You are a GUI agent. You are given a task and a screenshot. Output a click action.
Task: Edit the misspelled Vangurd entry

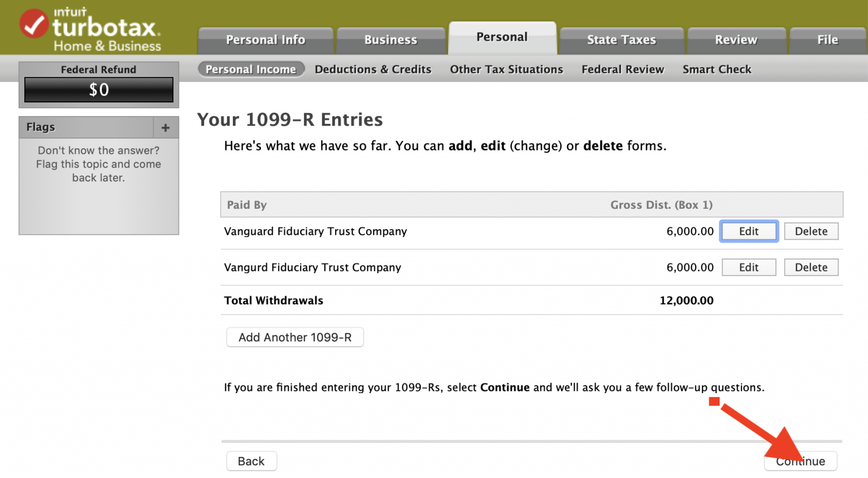pos(749,268)
